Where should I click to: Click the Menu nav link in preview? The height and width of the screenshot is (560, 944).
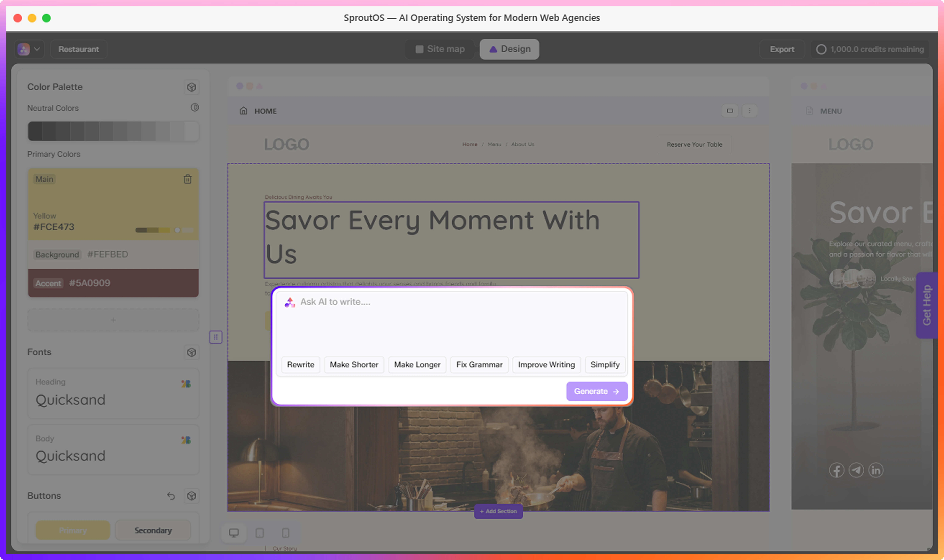pyautogui.click(x=494, y=144)
